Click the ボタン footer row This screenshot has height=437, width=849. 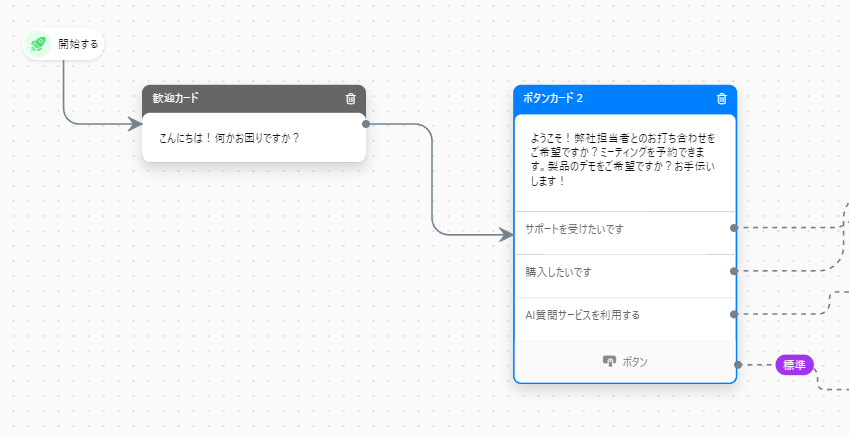625,362
